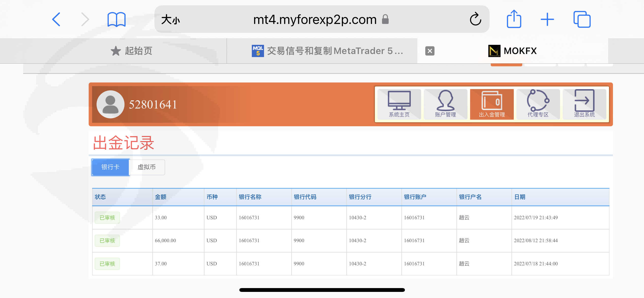This screenshot has height=298, width=644.
Task: Close the MOKFX tab
Action: pyautogui.click(x=430, y=51)
